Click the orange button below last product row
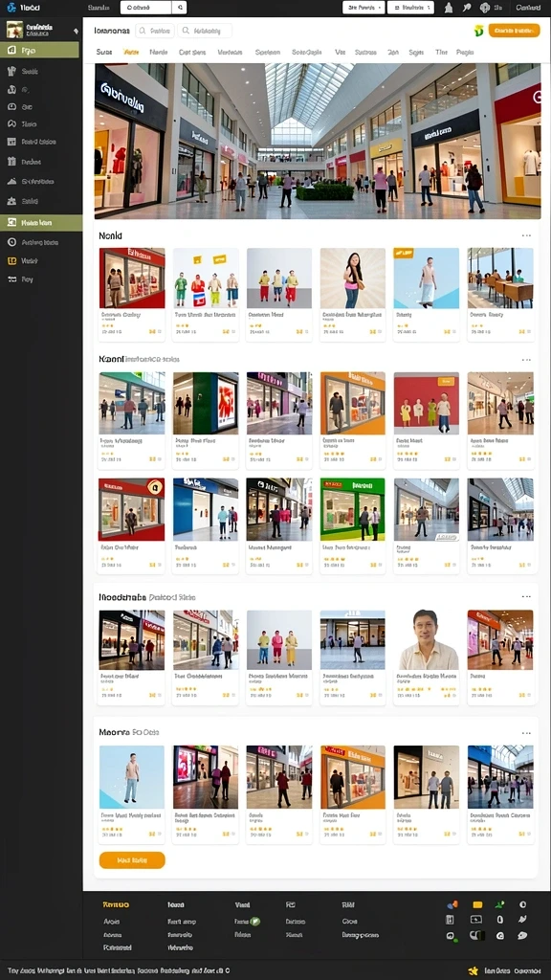This screenshot has height=980, width=551. pyautogui.click(x=132, y=860)
